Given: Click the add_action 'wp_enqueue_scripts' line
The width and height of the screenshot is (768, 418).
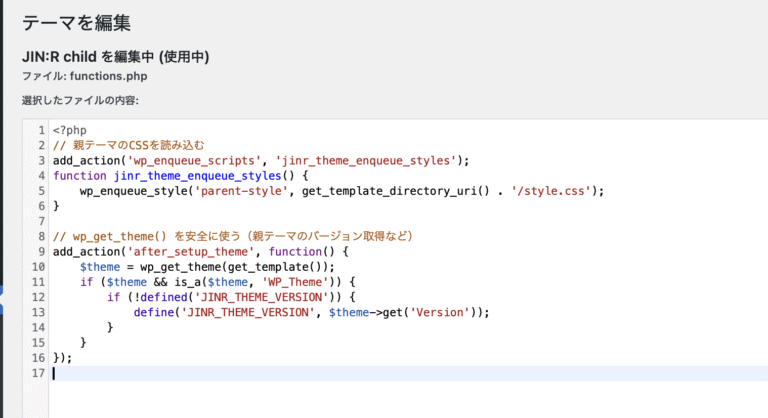Looking at the screenshot, I should [261, 161].
